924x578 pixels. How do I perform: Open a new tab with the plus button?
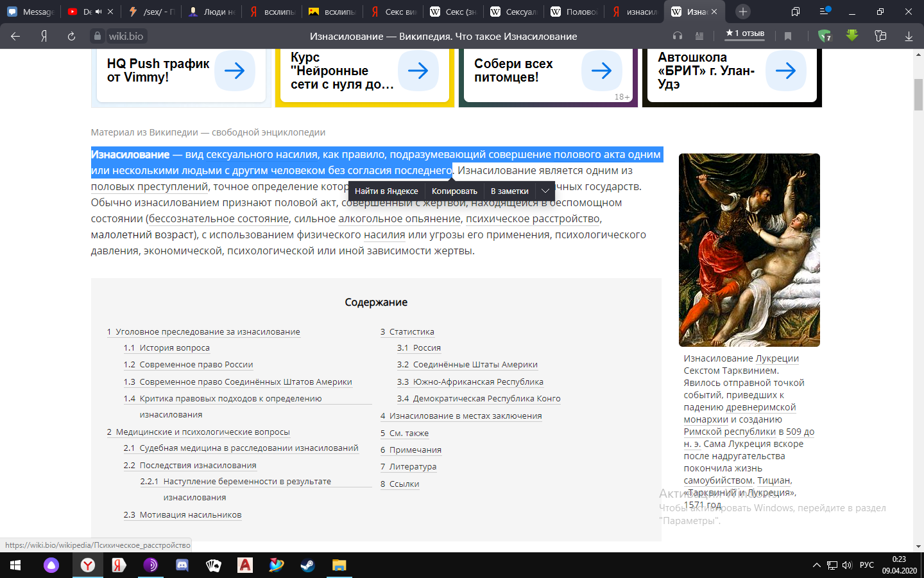point(743,12)
